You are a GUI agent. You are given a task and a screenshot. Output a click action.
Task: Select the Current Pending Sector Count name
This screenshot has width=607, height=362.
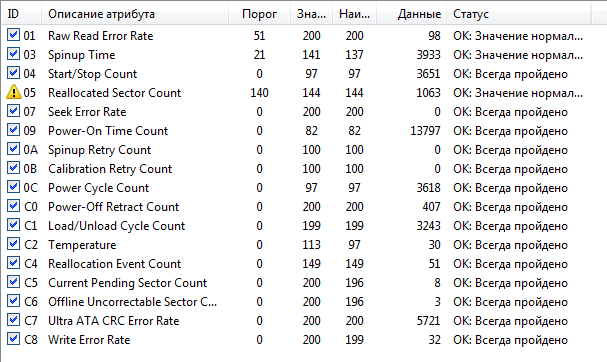[128, 283]
